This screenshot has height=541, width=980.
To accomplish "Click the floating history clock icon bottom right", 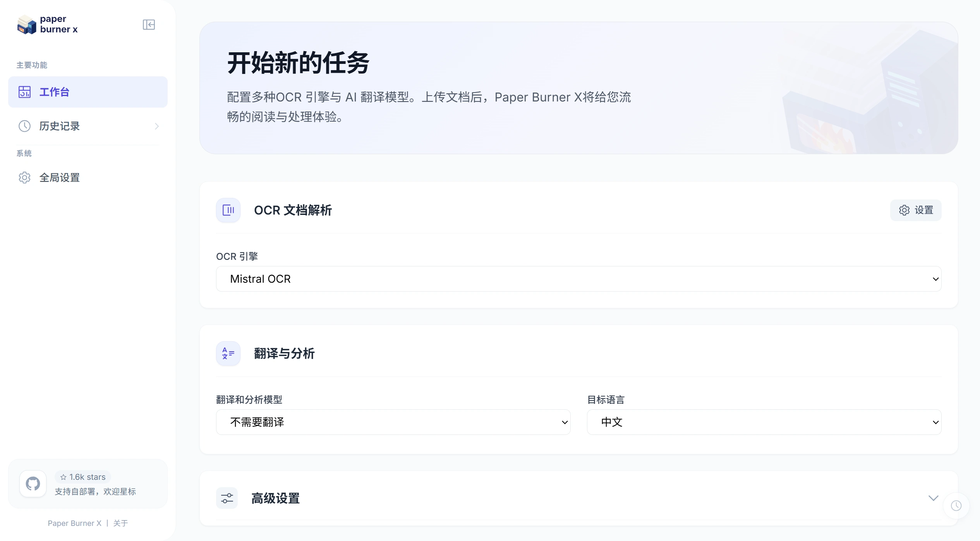I will coord(956,506).
